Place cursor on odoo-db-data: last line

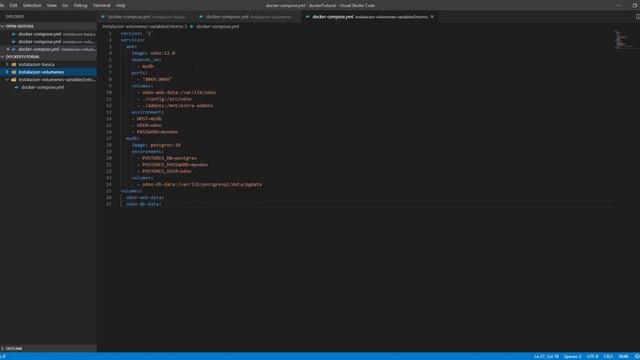click(x=144, y=204)
